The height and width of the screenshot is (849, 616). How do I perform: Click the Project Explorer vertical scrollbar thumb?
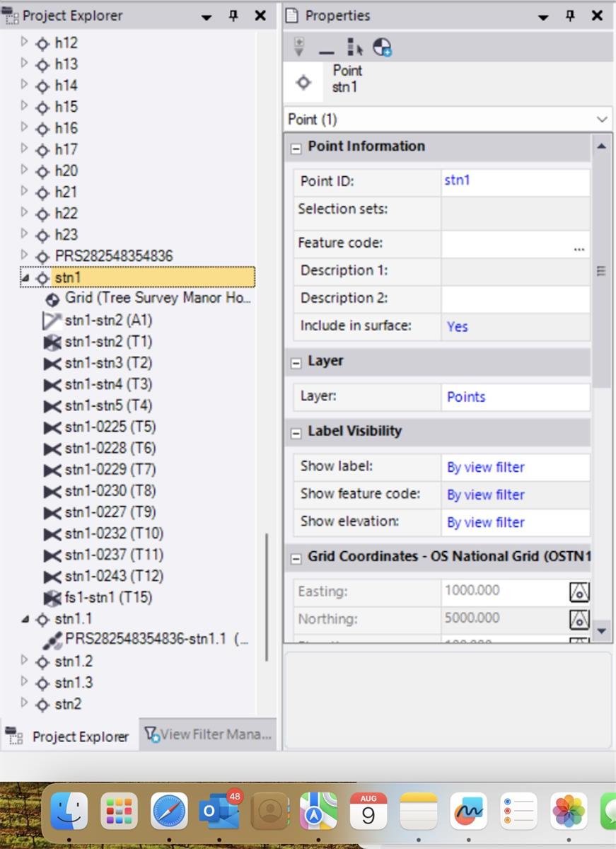click(267, 596)
